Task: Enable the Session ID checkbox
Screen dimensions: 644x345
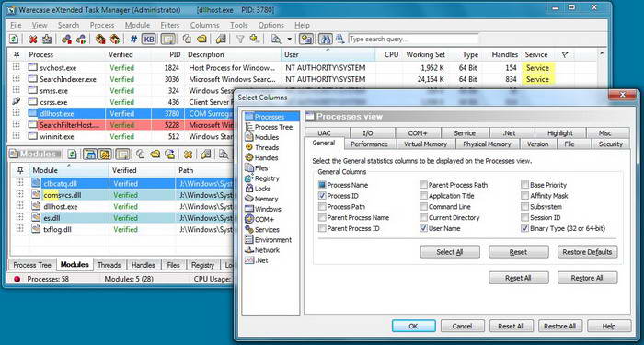Action: 525,218
